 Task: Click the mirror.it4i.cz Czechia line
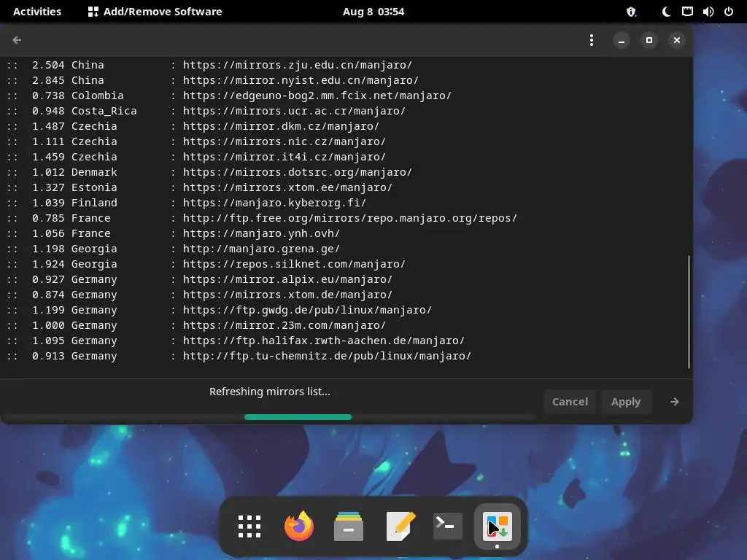click(196, 157)
